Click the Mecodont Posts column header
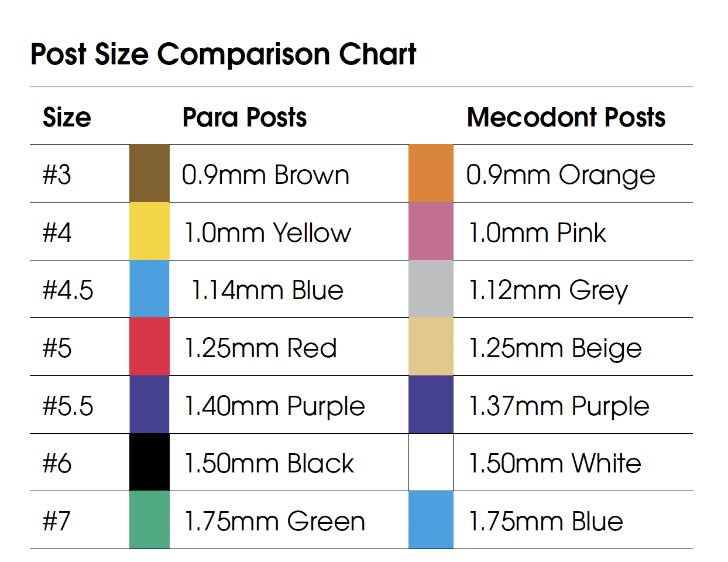The height and width of the screenshot is (562, 728). 566,117
